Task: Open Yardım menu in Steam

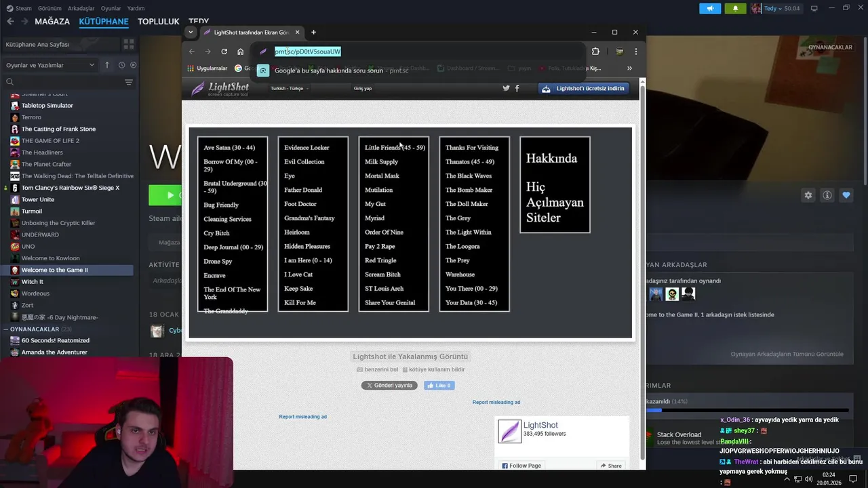Action: [136, 8]
